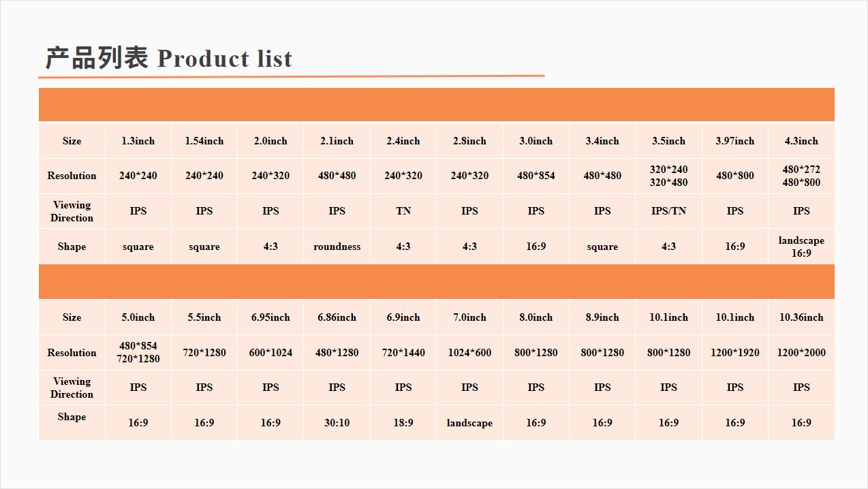Select the 1.3inch size cell
868x489 pixels.
138,141
